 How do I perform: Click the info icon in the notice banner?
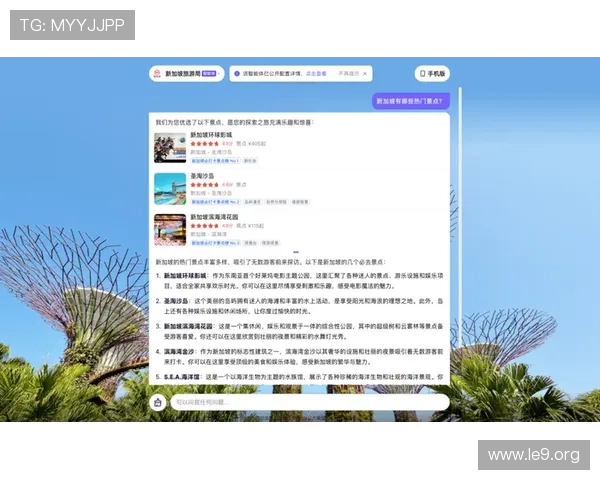tap(237, 73)
